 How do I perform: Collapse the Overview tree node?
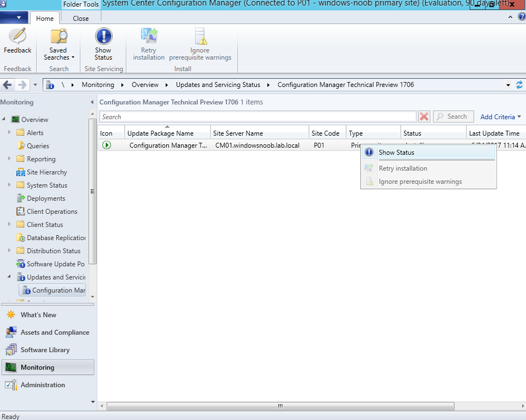point(4,119)
